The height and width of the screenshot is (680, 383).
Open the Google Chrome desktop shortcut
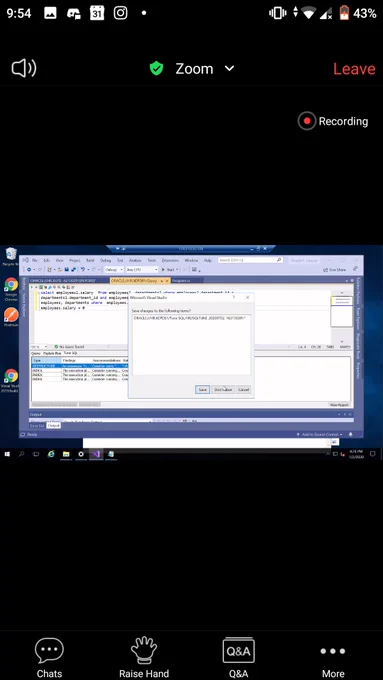coord(11,289)
